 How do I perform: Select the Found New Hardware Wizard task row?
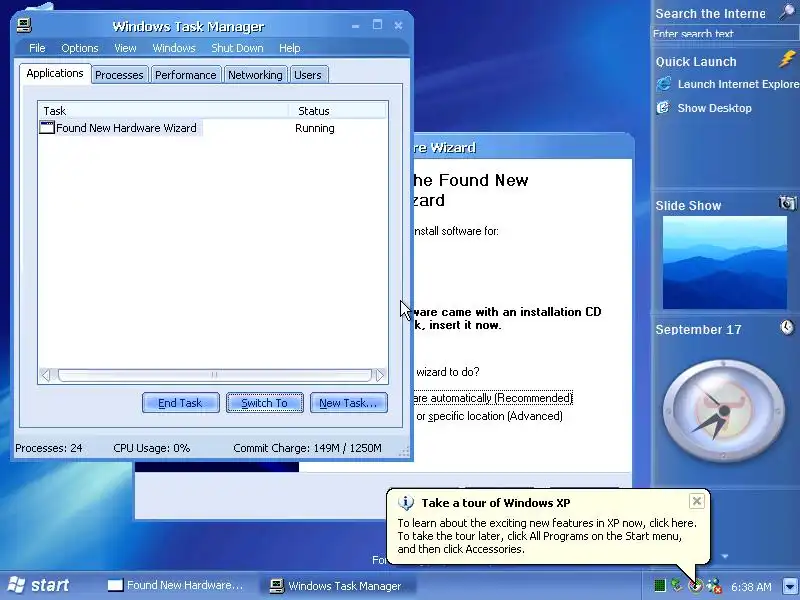point(213,128)
